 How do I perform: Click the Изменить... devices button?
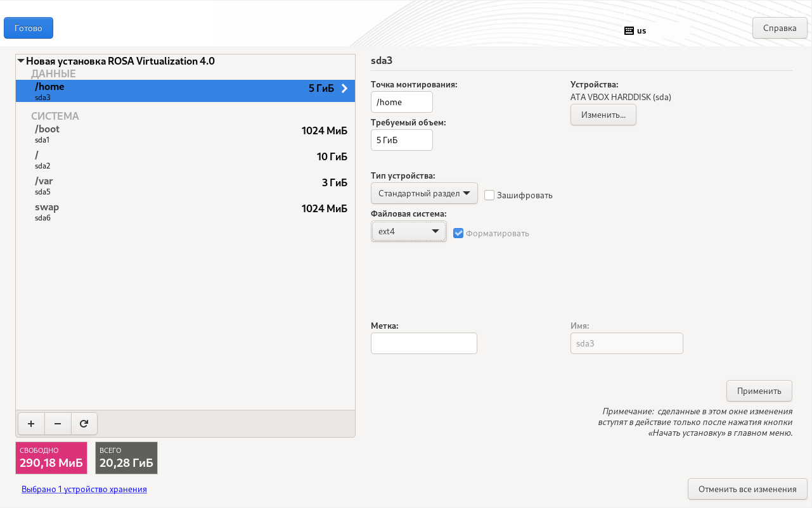603,115
